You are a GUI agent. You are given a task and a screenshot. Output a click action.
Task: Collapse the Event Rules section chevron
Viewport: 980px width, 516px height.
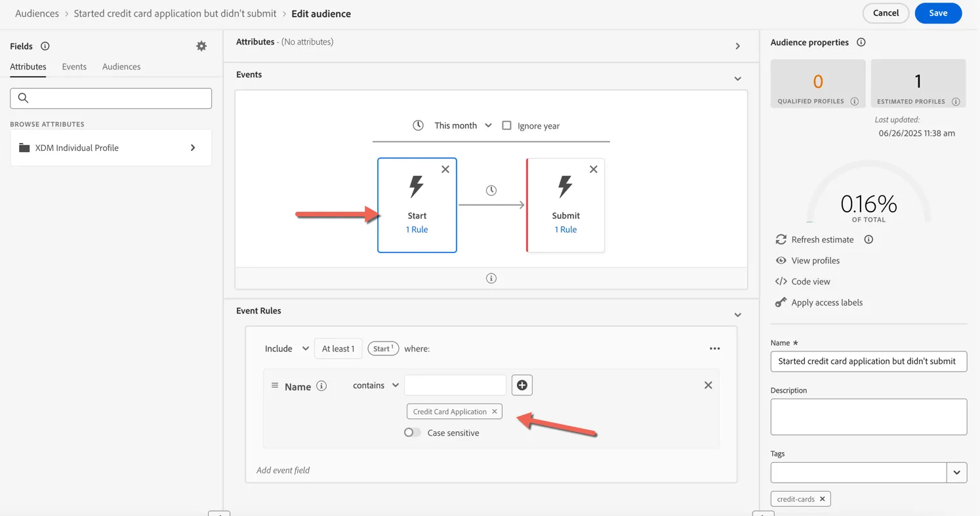pyautogui.click(x=737, y=315)
